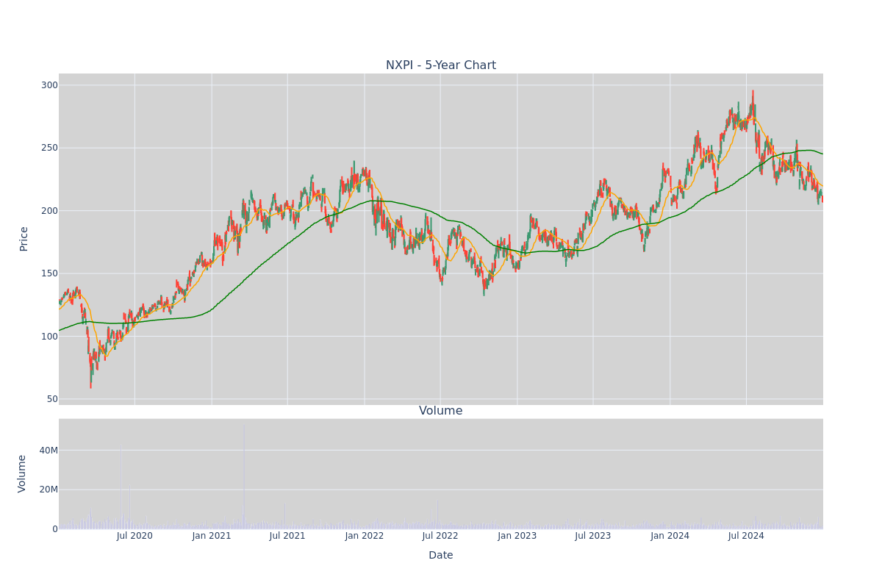Select the 250 price tick label
This screenshot has height=588, width=882.
49,148
